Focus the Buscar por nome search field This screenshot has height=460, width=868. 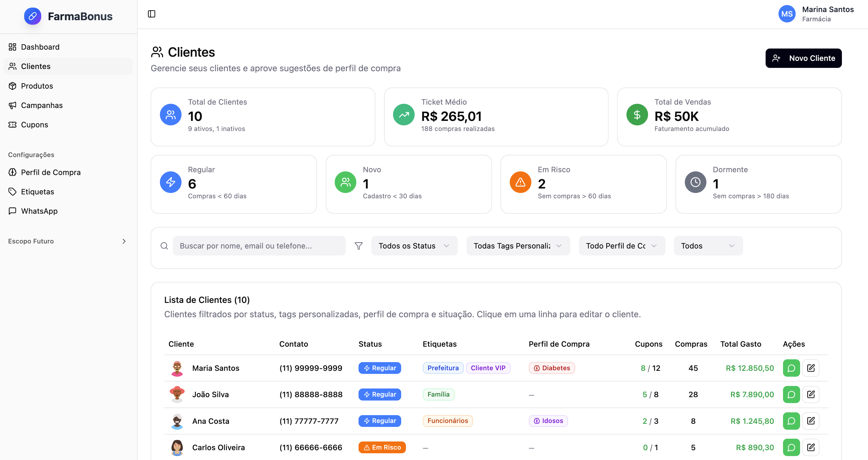[x=259, y=246]
